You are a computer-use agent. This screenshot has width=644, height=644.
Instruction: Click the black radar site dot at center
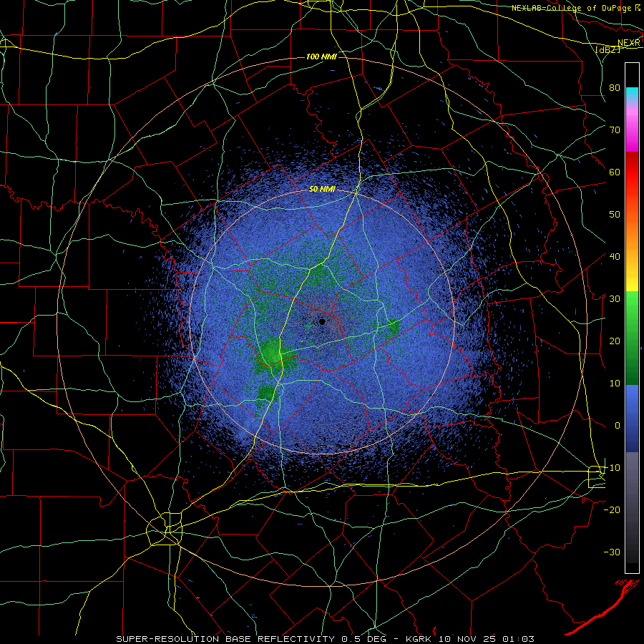coord(322,321)
